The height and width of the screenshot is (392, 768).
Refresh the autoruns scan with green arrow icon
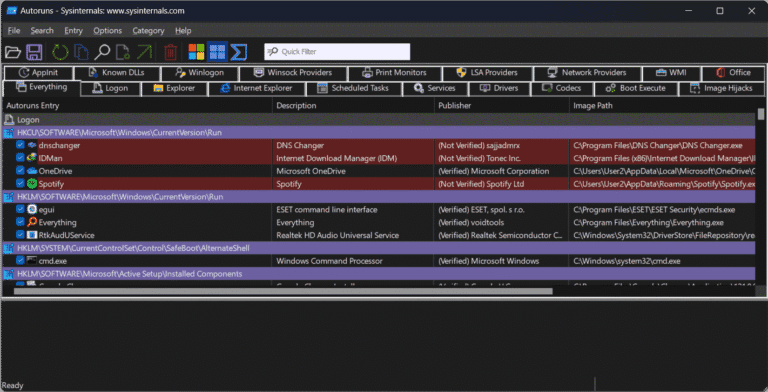point(60,52)
